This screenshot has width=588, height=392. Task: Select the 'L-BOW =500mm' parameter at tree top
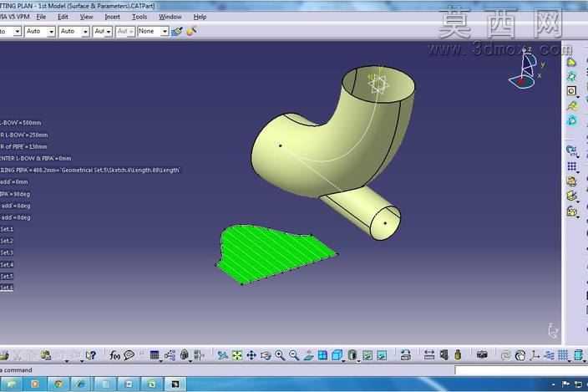coord(21,123)
